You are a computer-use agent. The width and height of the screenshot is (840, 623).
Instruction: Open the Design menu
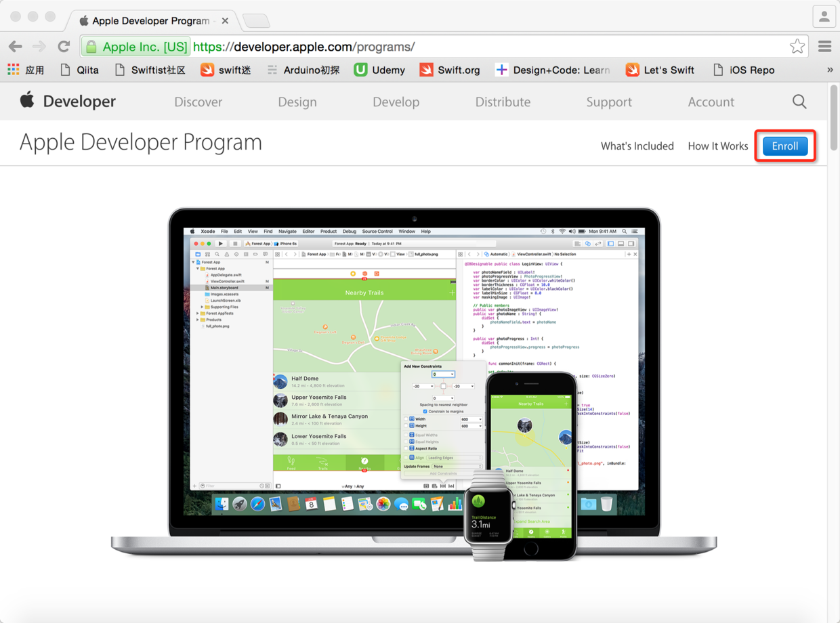click(x=297, y=102)
